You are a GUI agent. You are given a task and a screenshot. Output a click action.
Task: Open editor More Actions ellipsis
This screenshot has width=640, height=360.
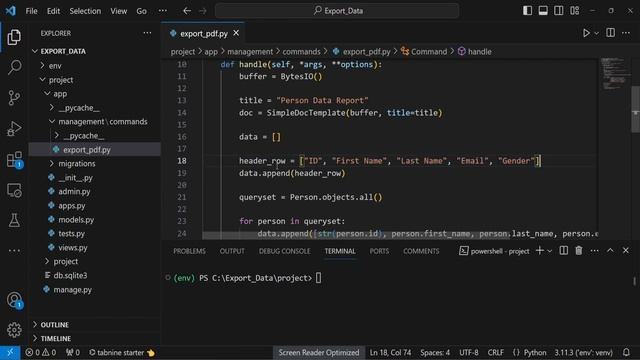[626, 33]
